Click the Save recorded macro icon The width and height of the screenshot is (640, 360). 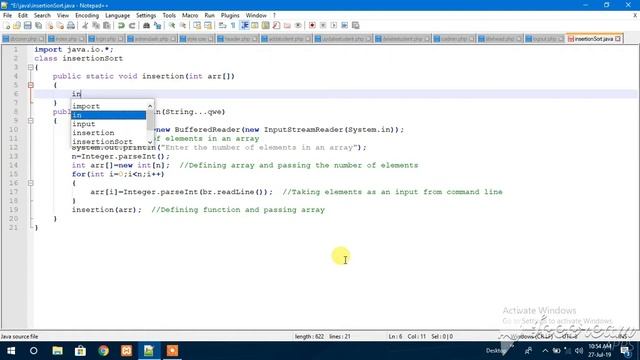pyautogui.click(x=356, y=25)
